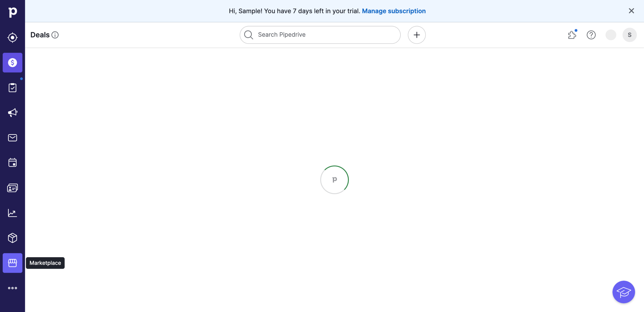Open the S user avatar menu
The height and width of the screenshot is (312, 644).
(x=629, y=35)
